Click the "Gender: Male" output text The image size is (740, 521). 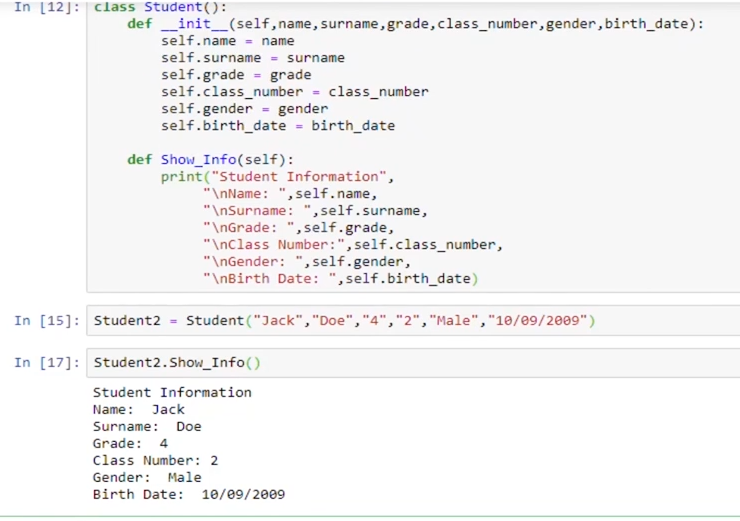[147, 478]
